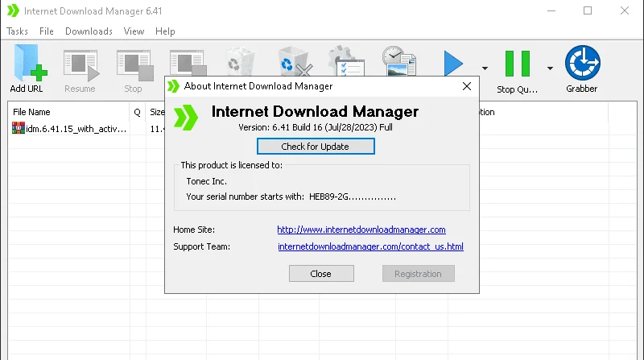The width and height of the screenshot is (644, 360).
Task: Open Options gear toolbar icon
Action: point(346,61)
